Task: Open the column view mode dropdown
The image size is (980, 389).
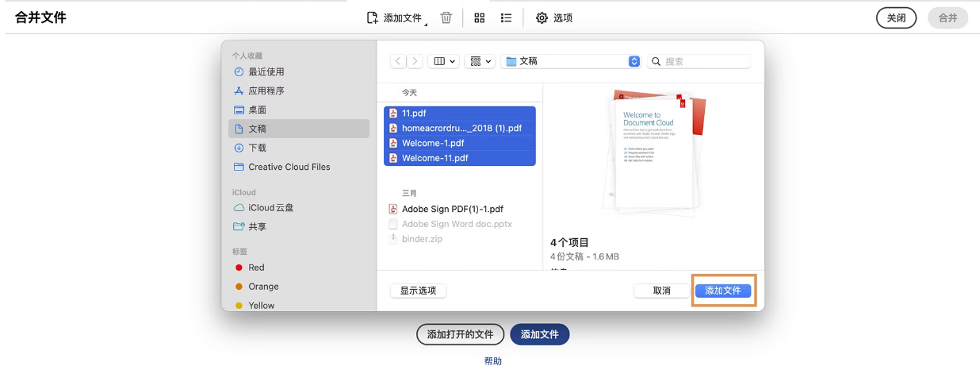Action: click(x=442, y=61)
